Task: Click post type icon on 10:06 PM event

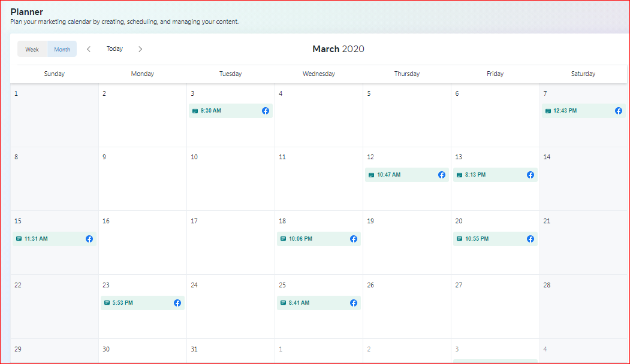Action: point(283,239)
